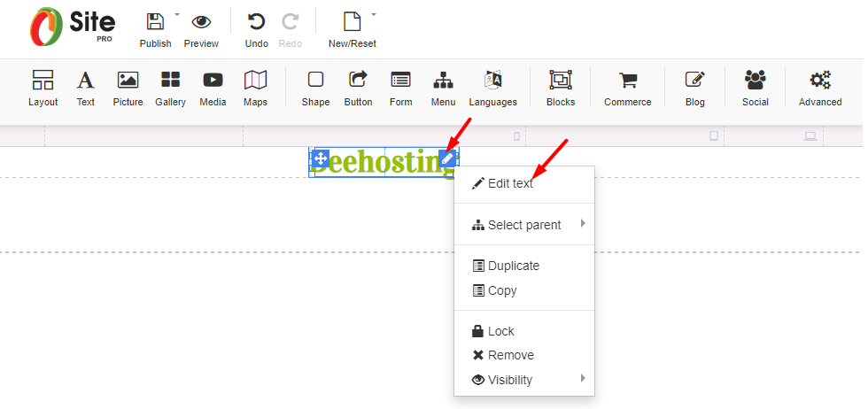Screen dimensions: 868x409
Task: Expand the Visibility submenu arrow
Action: click(x=583, y=379)
